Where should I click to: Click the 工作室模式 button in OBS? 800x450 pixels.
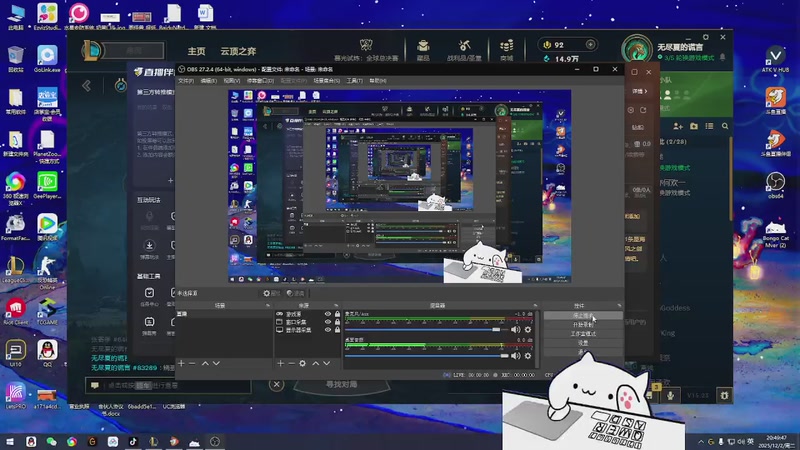(583, 334)
